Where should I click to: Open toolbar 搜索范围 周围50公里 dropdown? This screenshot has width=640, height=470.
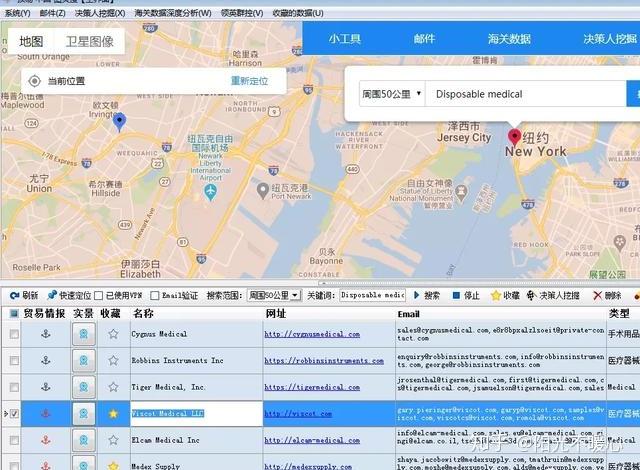pyautogui.click(x=274, y=295)
